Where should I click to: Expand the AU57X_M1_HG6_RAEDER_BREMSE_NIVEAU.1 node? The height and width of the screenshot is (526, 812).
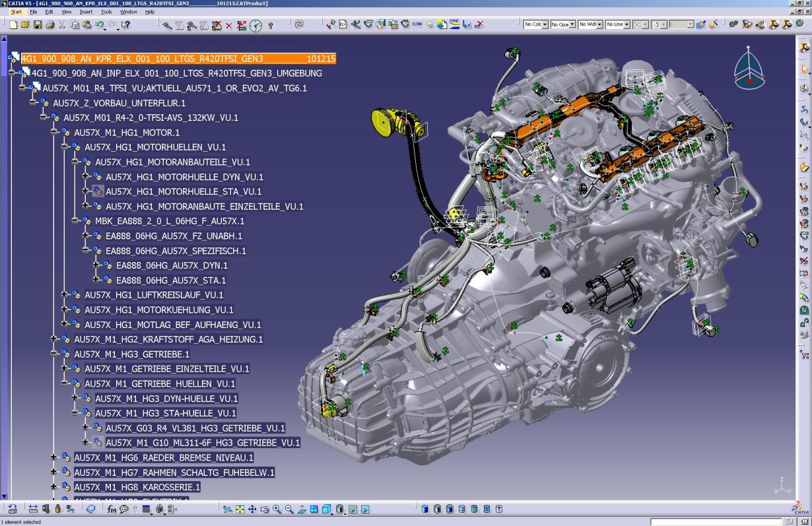[x=54, y=457]
